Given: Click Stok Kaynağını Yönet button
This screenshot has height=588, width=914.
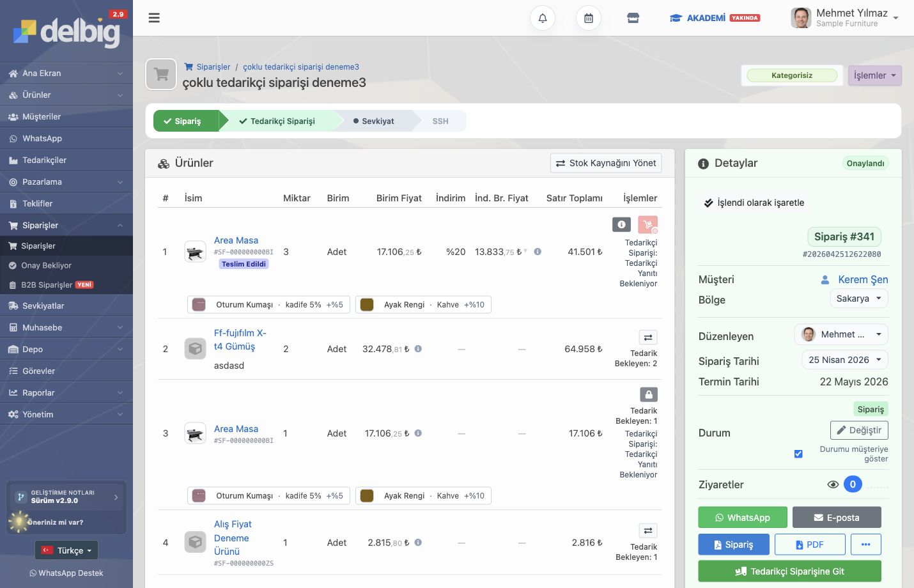Looking at the screenshot, I should click(606, 163).
